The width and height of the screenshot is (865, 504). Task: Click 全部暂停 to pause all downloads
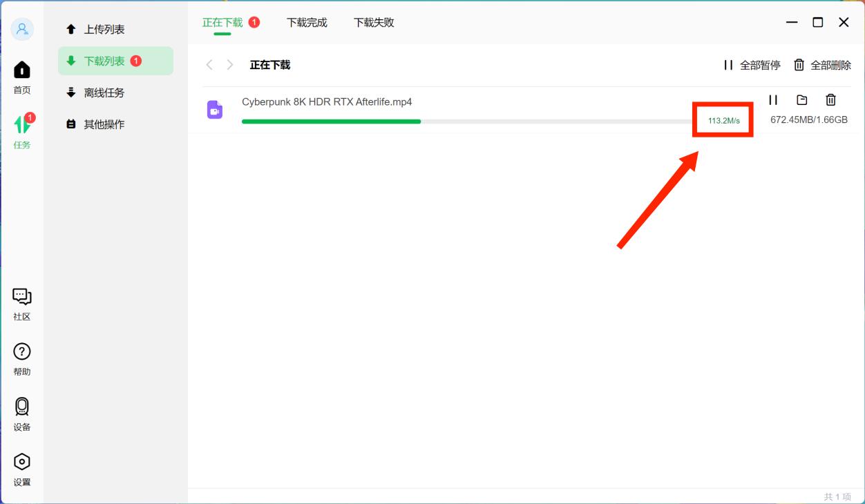pos(754,64)
